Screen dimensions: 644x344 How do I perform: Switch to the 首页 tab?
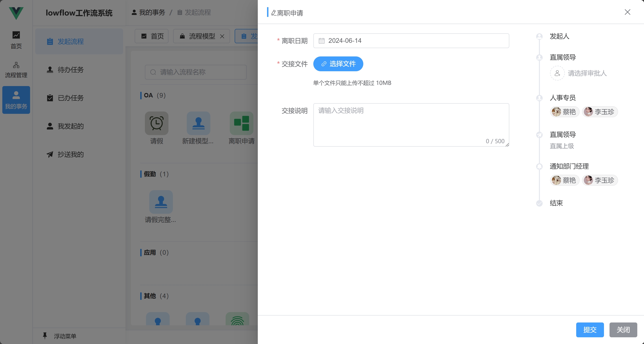coord(152,37)
